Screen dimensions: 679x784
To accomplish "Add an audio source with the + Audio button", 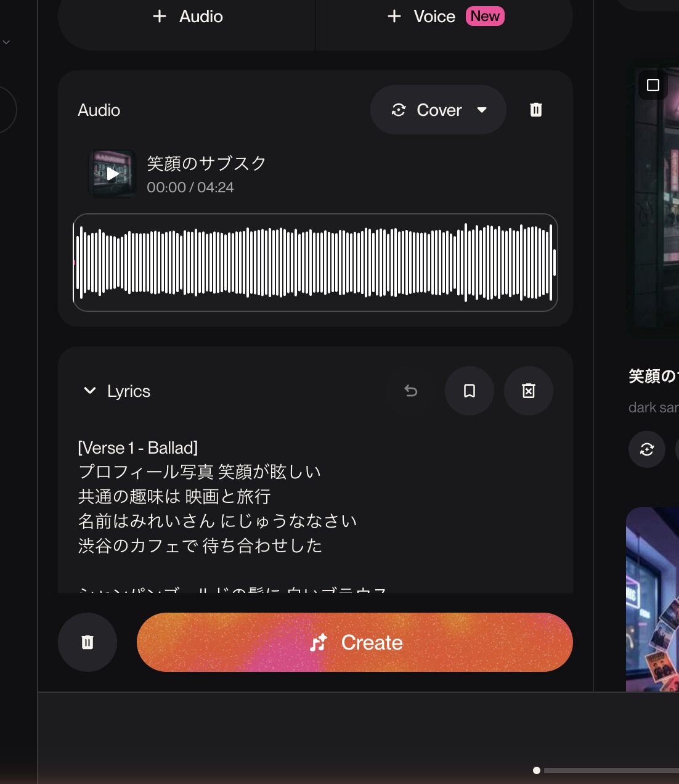I will [x=187, y=17].
